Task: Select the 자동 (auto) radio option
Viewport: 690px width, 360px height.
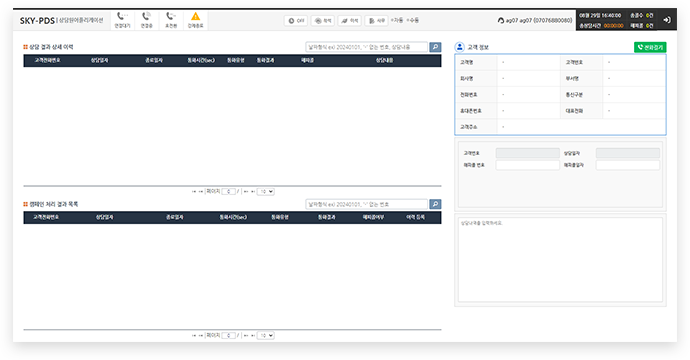Action: tap(397, 20)
